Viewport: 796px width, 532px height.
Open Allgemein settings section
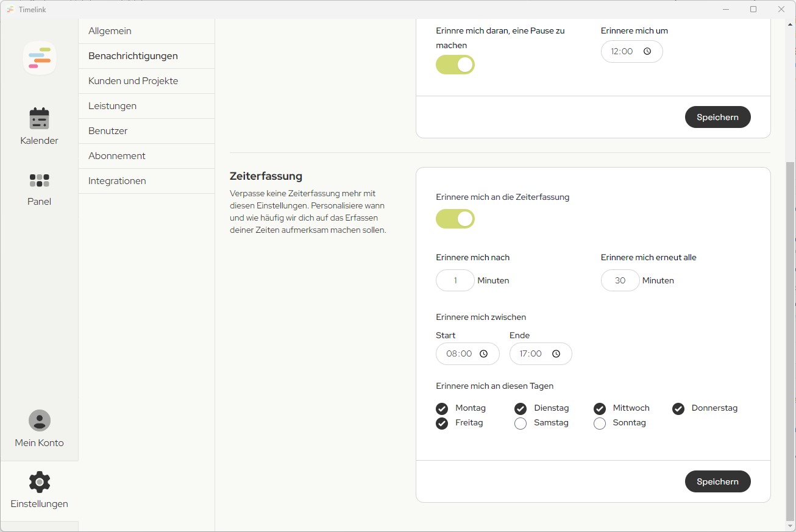pos(146,31)
